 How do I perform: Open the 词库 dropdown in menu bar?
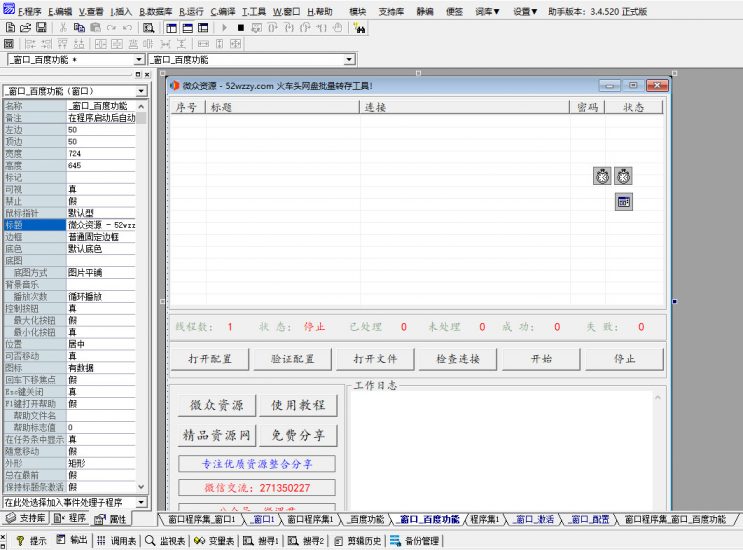(x=488, y=11)
